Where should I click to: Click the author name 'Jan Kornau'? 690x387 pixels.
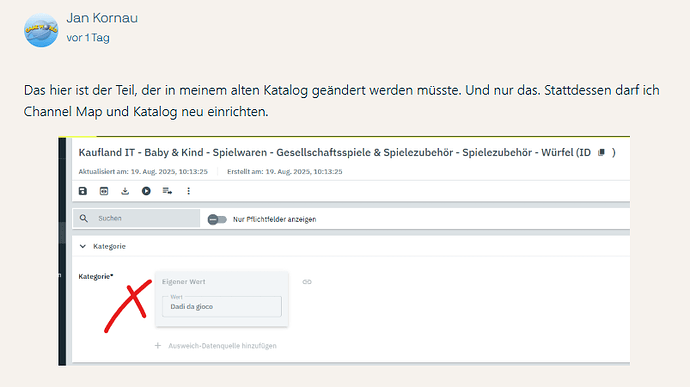(x=102, y=18)
